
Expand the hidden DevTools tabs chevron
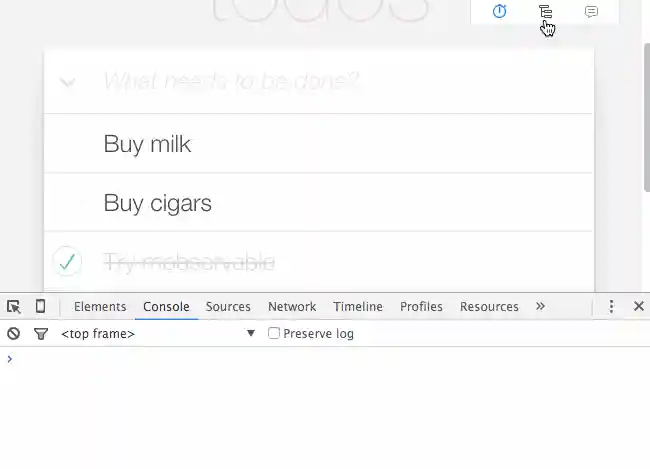540,306
